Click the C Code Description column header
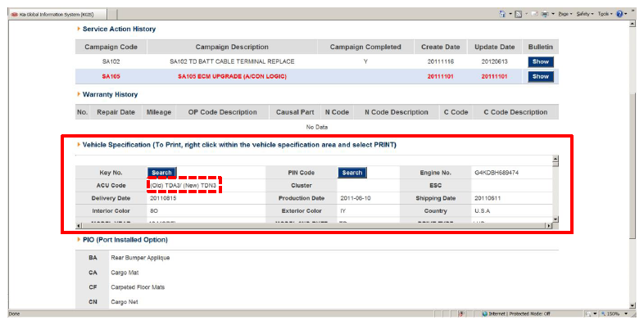 (515, 112)
